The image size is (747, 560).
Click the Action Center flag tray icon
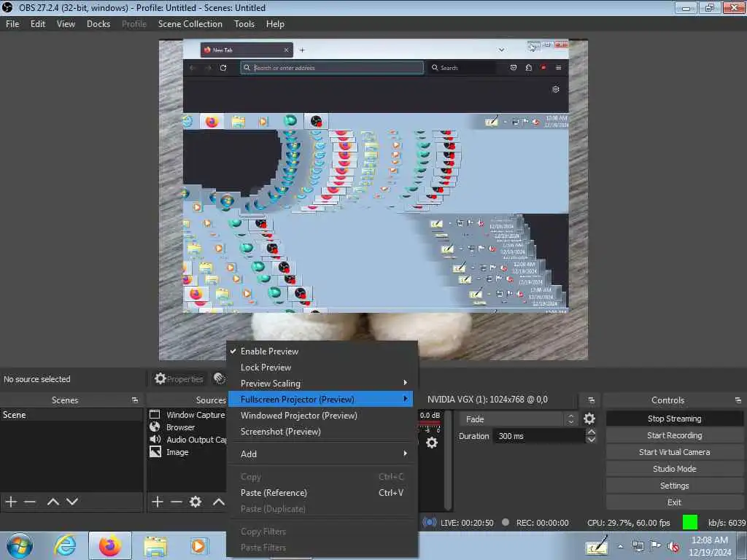point(656,546)
